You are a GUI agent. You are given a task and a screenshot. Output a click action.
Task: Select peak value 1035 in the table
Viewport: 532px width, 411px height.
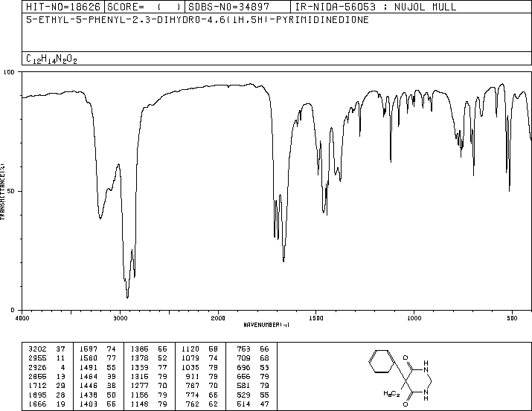click(x=190, y=367)
